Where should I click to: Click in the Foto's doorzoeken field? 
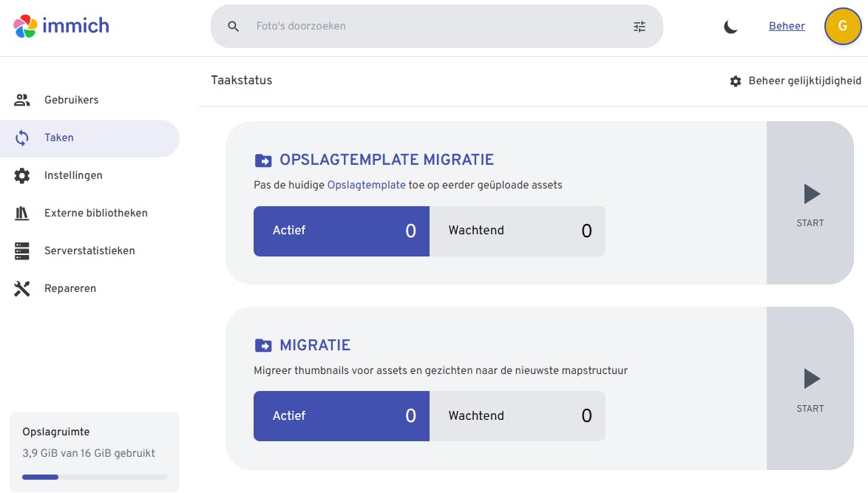[436, 27]
